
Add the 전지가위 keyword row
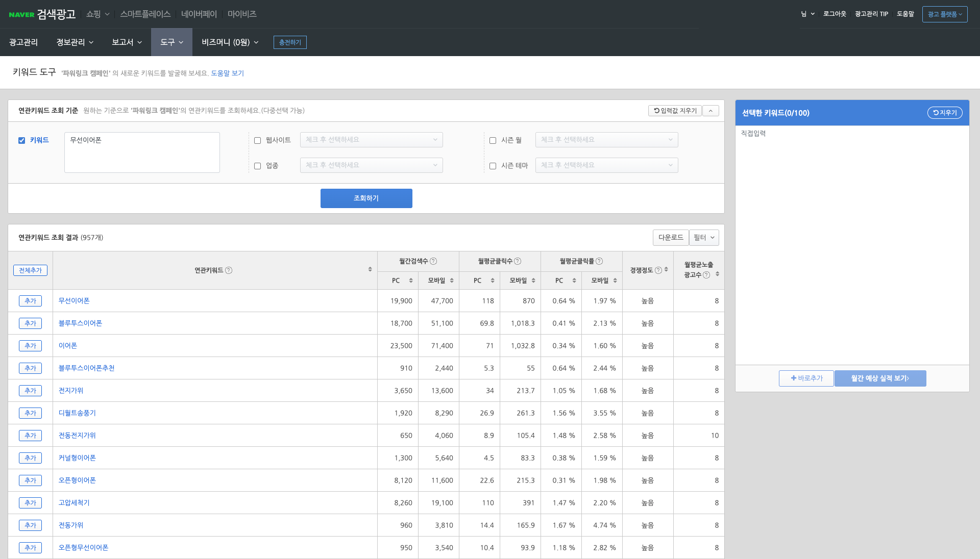[30, 391]
